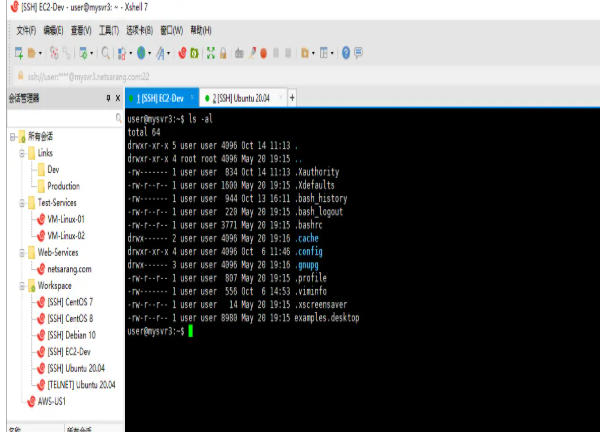Click the .config directory name in terminal
600x432 pixels.
308,251
